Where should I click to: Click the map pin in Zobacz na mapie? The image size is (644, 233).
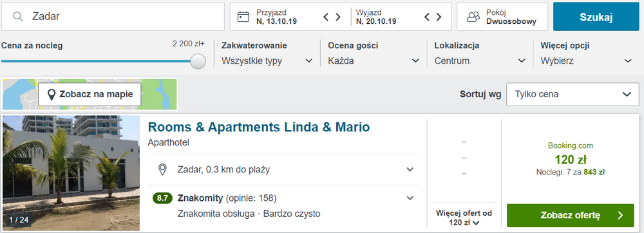[x=52, y=95]
